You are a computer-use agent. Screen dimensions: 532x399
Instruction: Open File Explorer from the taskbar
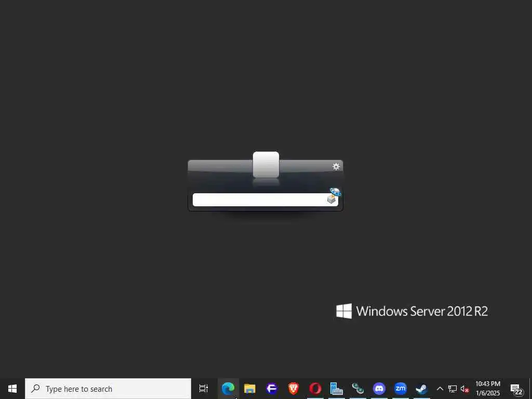(x=250, y=389)
